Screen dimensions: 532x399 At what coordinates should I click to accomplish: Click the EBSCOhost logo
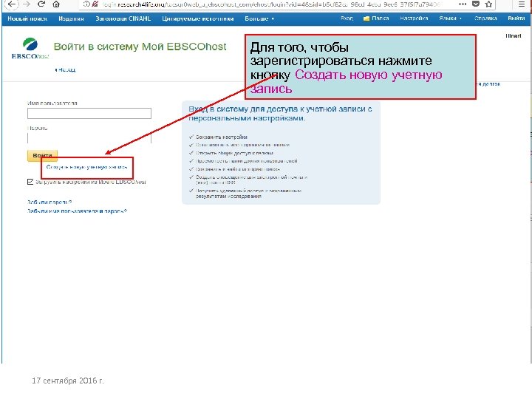30,49
